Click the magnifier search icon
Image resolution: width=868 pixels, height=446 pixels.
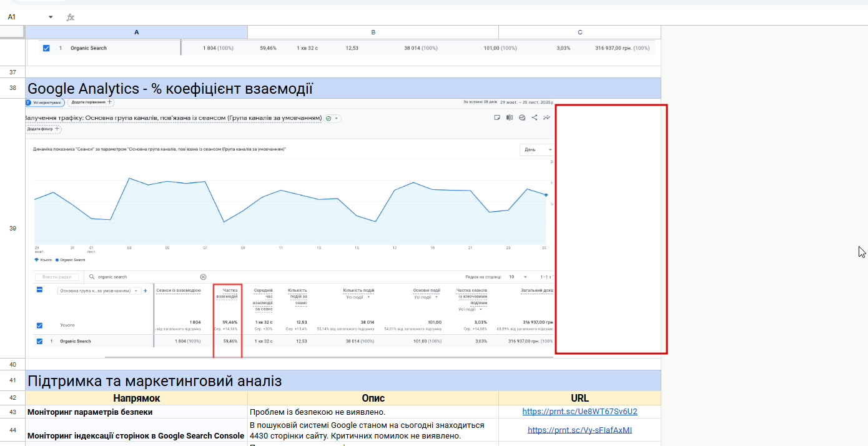click(92, 277)
